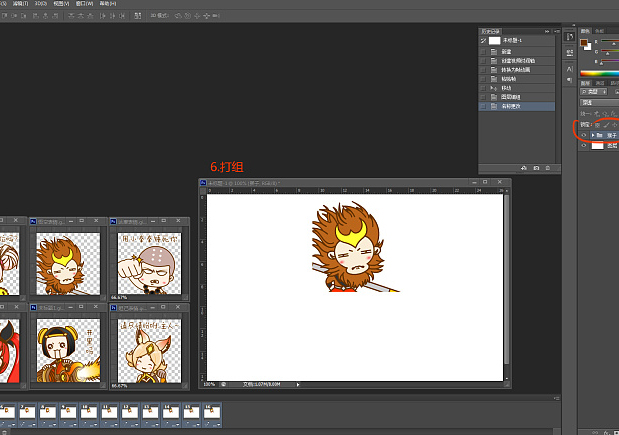The height and width of the screenshot is (435, 619).
Task: Click the lock transparent pixels icon
Action: pos(597,125)
